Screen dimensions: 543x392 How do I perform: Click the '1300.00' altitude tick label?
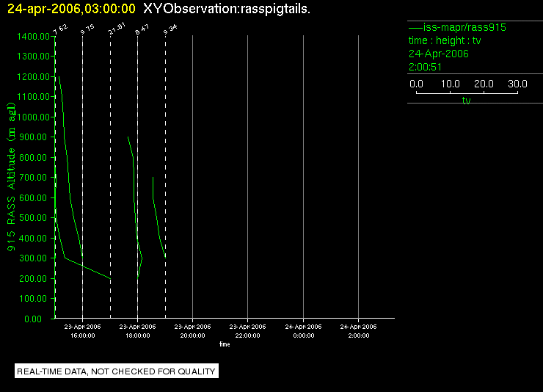(33, 56)
